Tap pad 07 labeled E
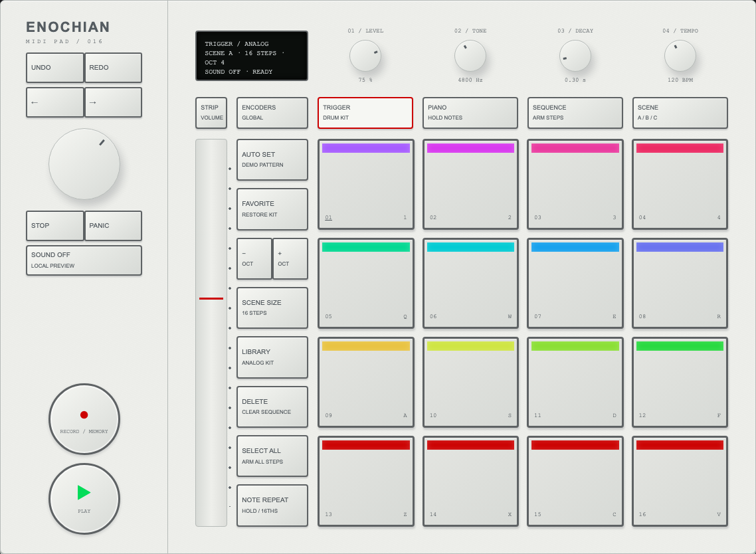This screenshot has width=756, height=554. (575, 284)
